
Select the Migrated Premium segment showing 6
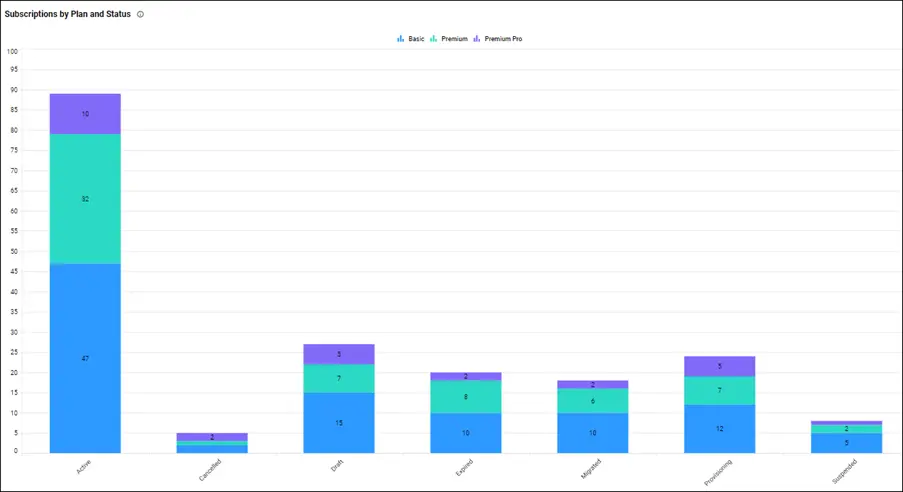593,401
